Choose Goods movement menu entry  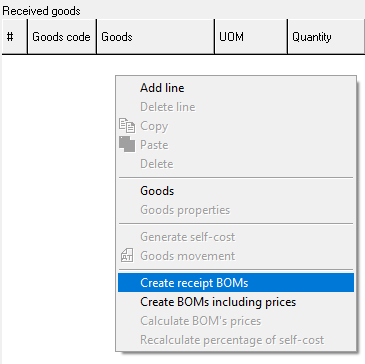point(236,256)
